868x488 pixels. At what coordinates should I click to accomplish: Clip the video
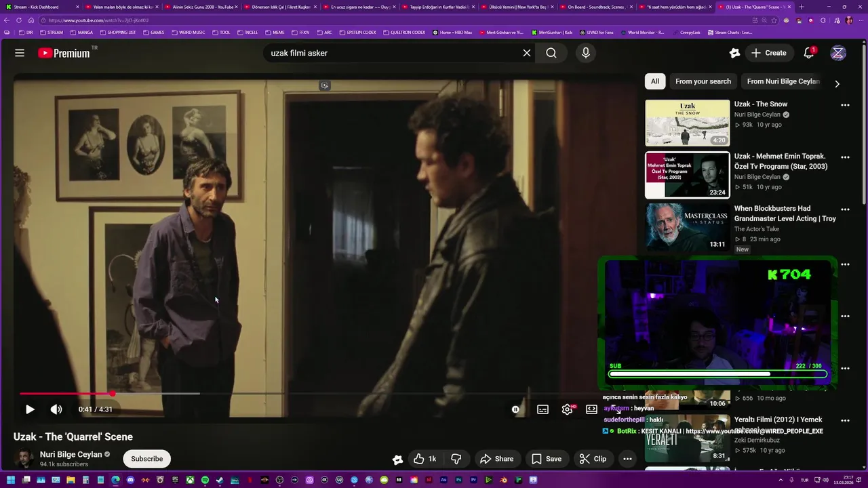[593, 459]
